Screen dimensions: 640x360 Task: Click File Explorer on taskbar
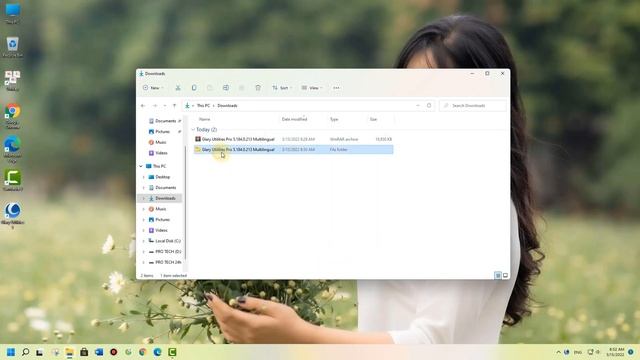pyautogui.click(x=69, y=352)
